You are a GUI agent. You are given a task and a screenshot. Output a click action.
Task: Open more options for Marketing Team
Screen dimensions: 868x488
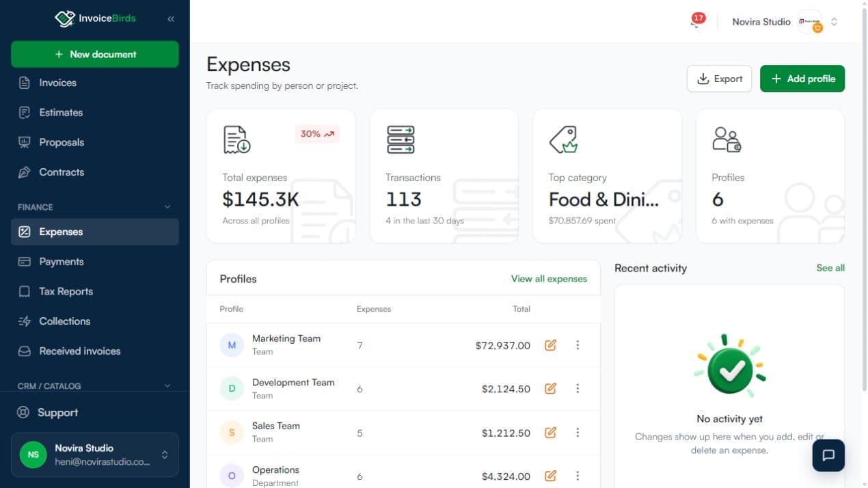(x=578, y=345)
